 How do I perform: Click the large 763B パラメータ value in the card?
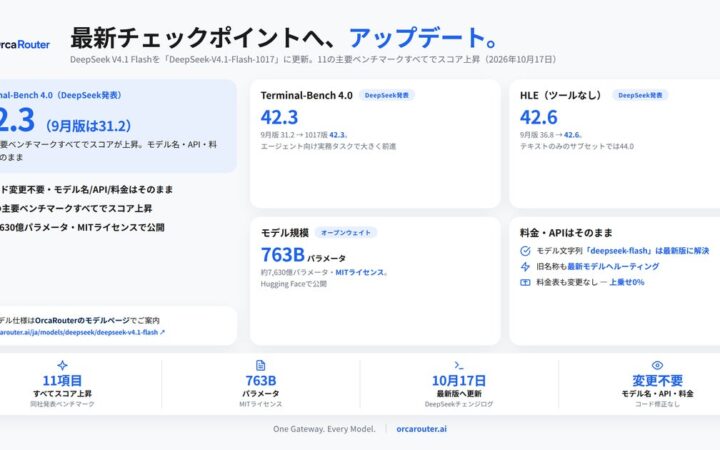tap(303, 255)
